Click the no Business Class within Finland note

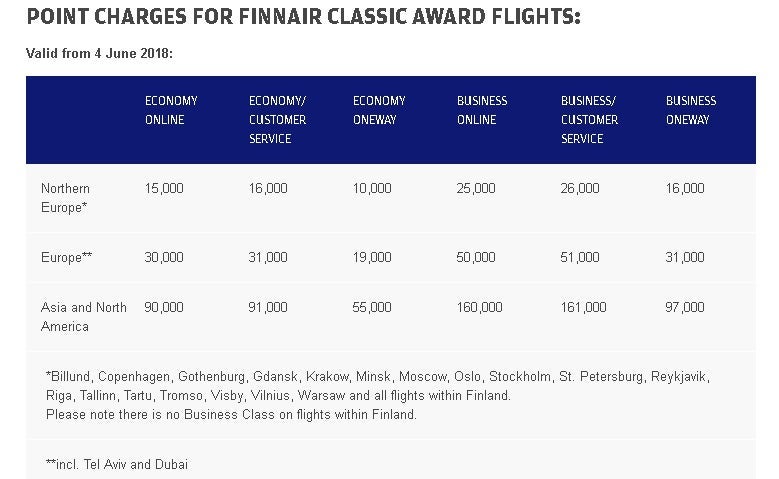pos(231,414)
